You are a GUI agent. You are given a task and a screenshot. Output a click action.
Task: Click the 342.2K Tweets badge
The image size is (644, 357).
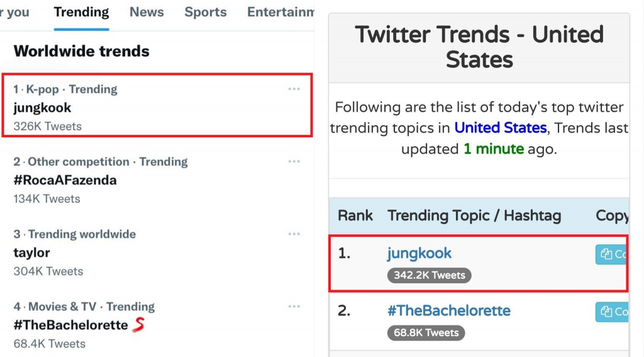(x=429, y=275)
